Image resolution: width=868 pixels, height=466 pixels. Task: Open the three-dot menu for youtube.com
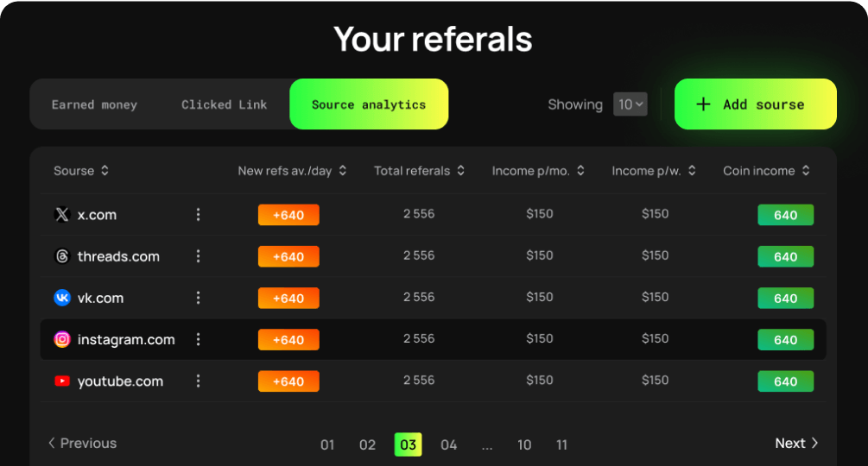198,381
